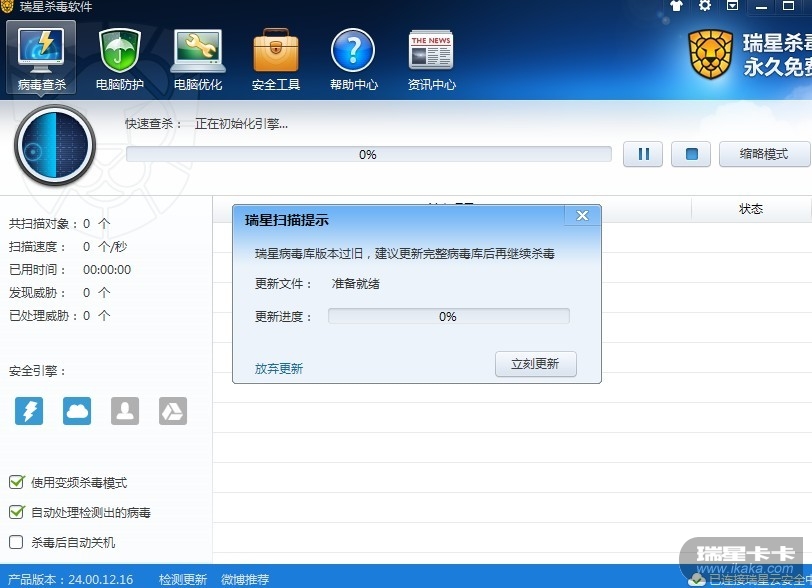
Task: Click the cloud security engine icon
Action: pos(77,411)
